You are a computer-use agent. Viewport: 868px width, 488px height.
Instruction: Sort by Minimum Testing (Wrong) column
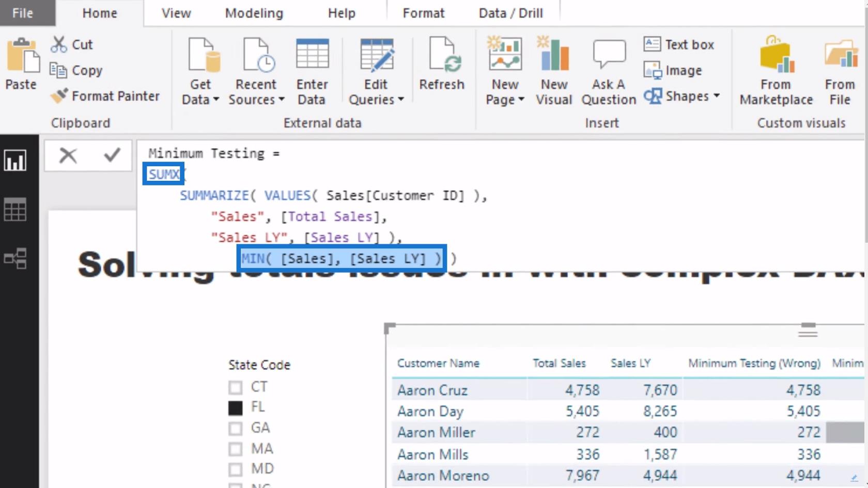[754, 364]
